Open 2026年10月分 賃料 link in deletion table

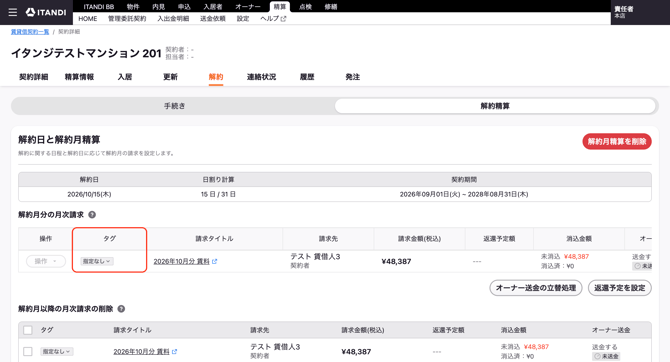[x=141, y=352]
